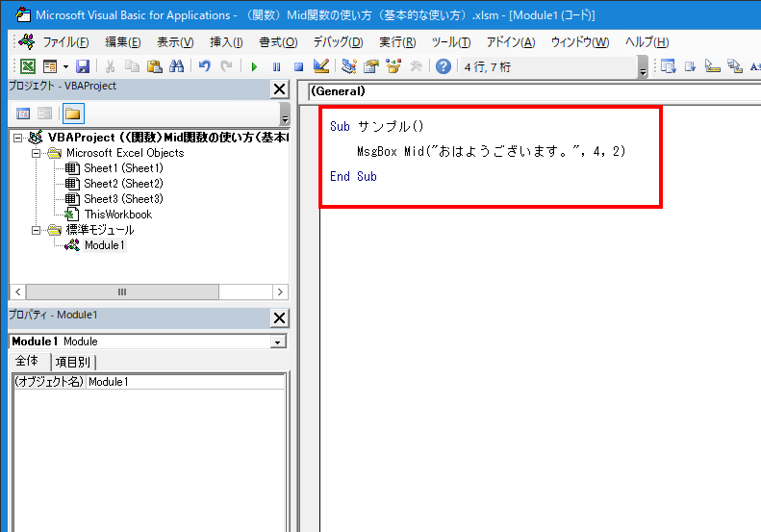Click the VBA menu bar control icon

(x=27, y=42)
